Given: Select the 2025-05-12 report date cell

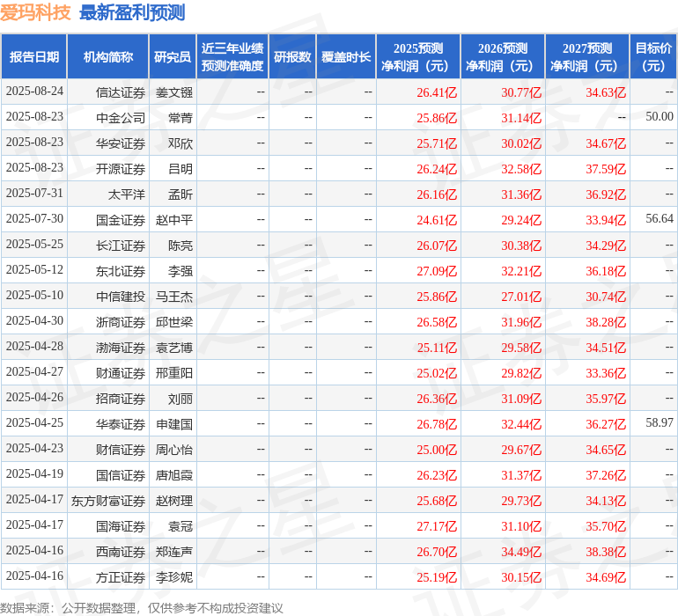Looking at the screenshot, I should point(34,270).
